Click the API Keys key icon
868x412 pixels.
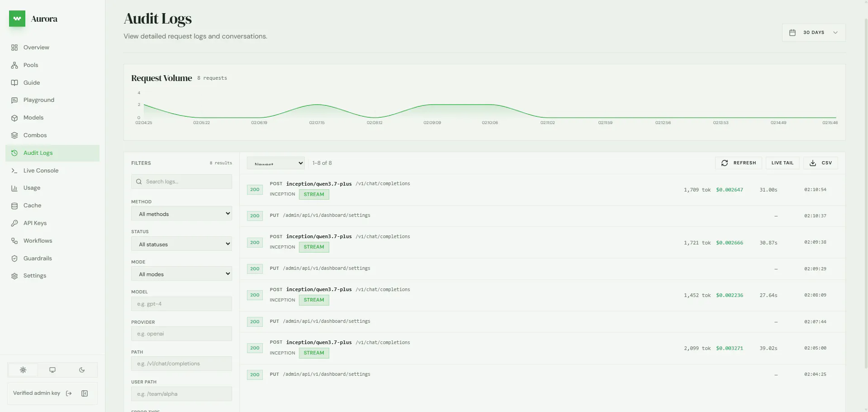click(x=14, y=223)
